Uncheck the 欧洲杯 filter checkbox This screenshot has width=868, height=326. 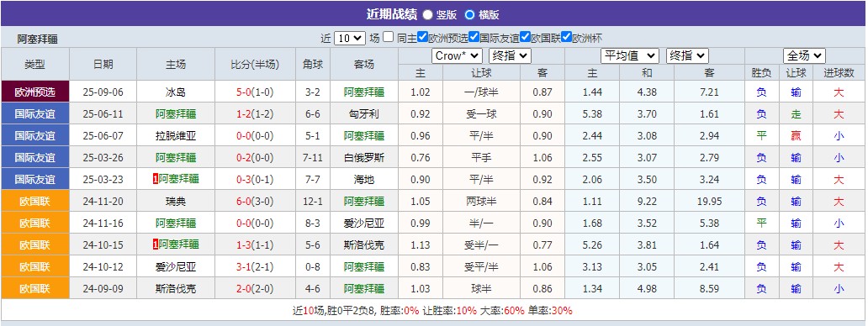566,37
